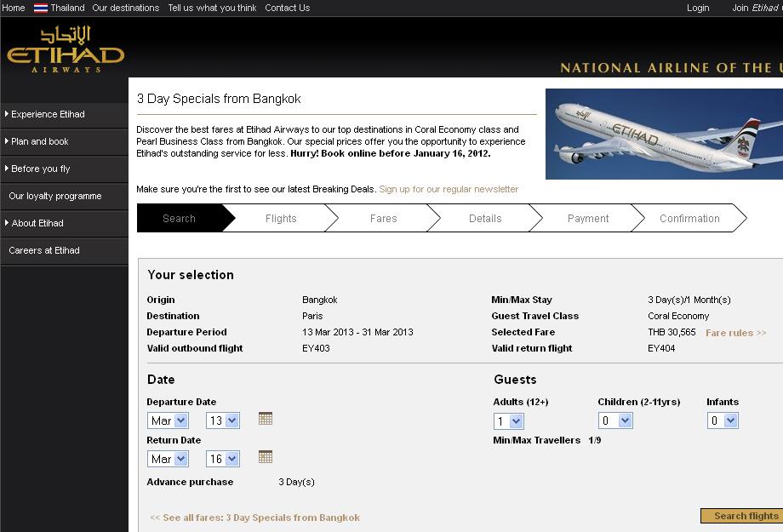Click the Min/Max Travellers 1/9 value
This screenshot has width=783, height=532.
coord(595,441)
